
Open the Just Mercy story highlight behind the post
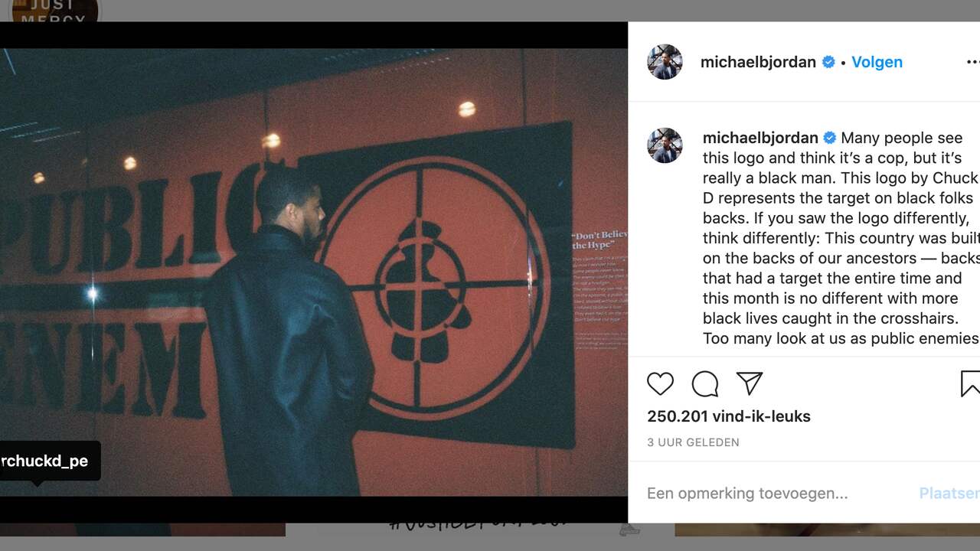coord(54,11)
